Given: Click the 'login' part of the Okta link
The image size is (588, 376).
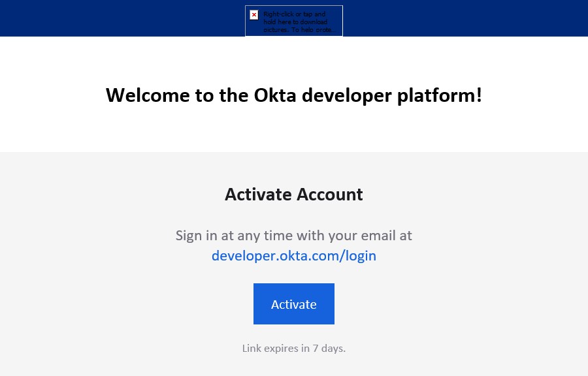Looking at the screenshot, I should (359, 256).
